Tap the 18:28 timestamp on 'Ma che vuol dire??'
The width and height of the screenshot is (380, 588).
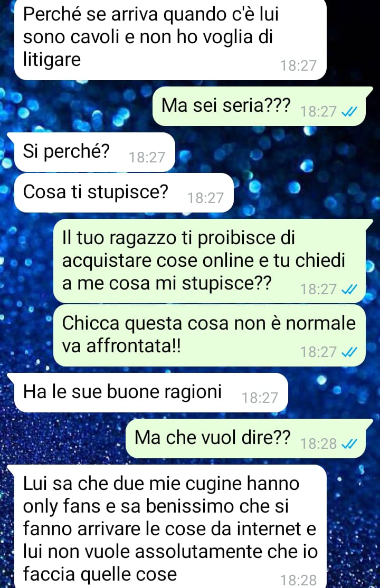(x=318, y=444)
